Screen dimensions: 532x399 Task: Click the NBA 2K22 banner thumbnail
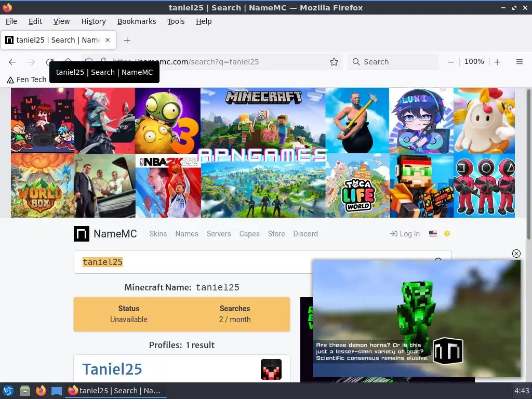click(168, 186)
